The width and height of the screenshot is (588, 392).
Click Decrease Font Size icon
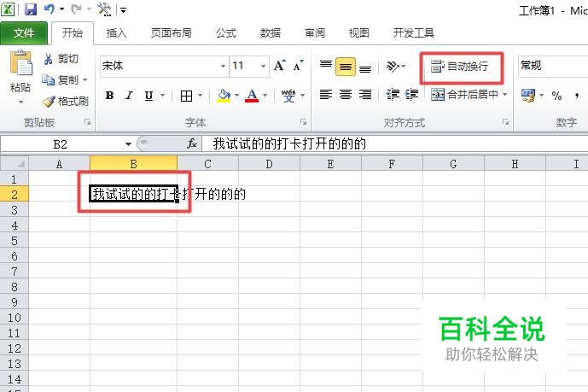tap(299, 66)
